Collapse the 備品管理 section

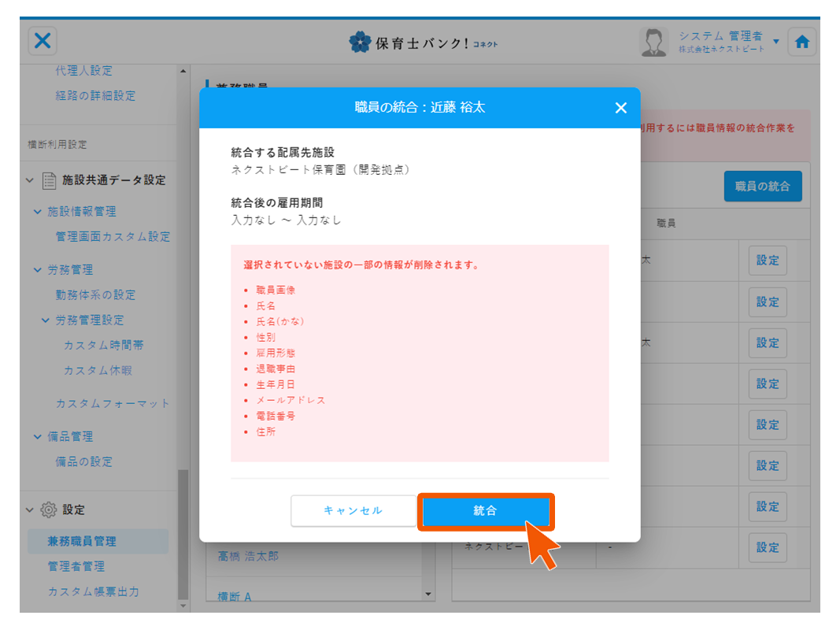point(38,437)
